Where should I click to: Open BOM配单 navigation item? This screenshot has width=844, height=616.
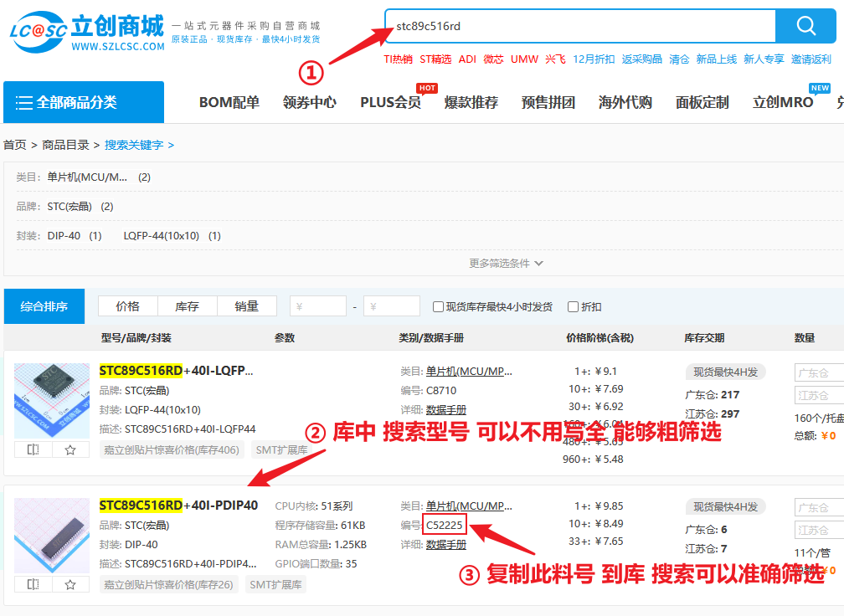[229, 102]
